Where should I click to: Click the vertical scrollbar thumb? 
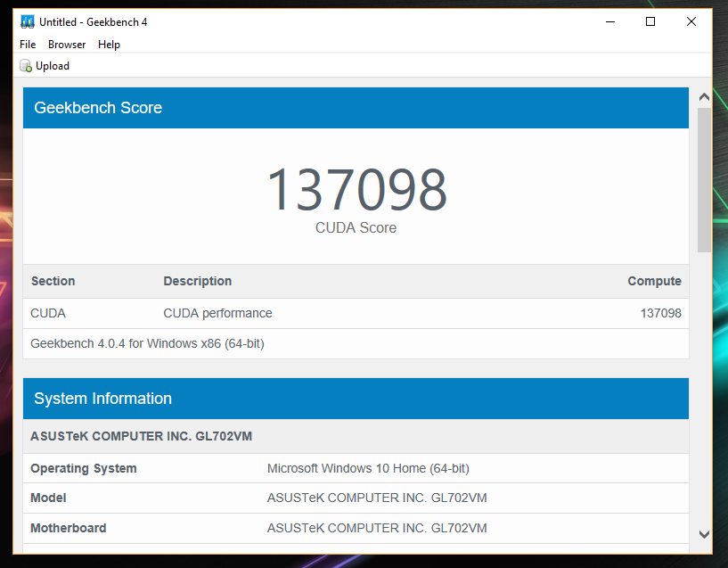pyautogui.click(x=704, y=180)
